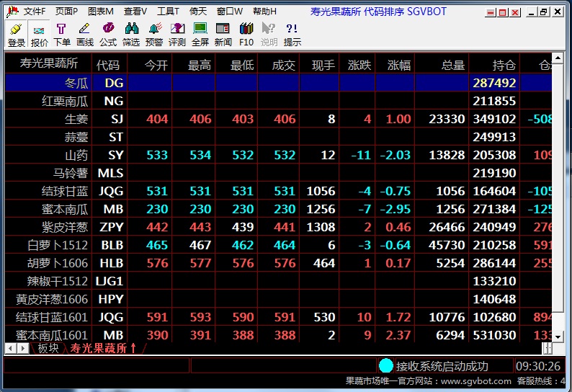Open the 文件F menu
The height and width of the screenshot is (392, 572).
[34, 12]
